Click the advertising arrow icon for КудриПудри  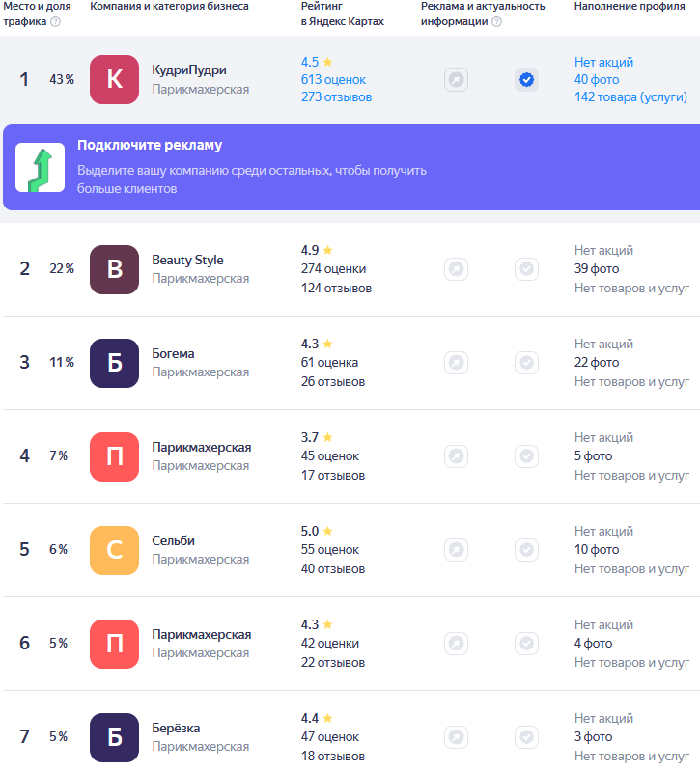pos(456,80)
